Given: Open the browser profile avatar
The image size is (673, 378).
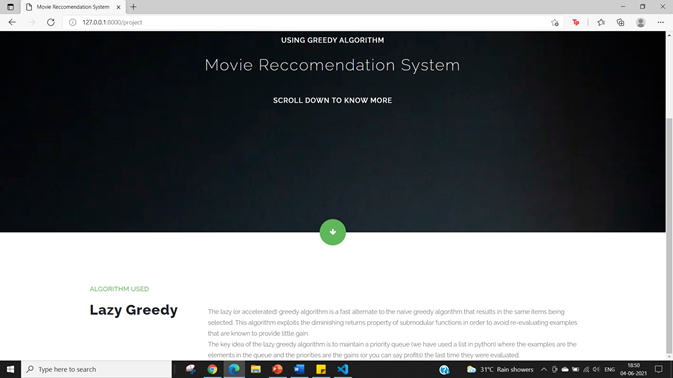Looking at the screenshot, I should click(640, 22).
